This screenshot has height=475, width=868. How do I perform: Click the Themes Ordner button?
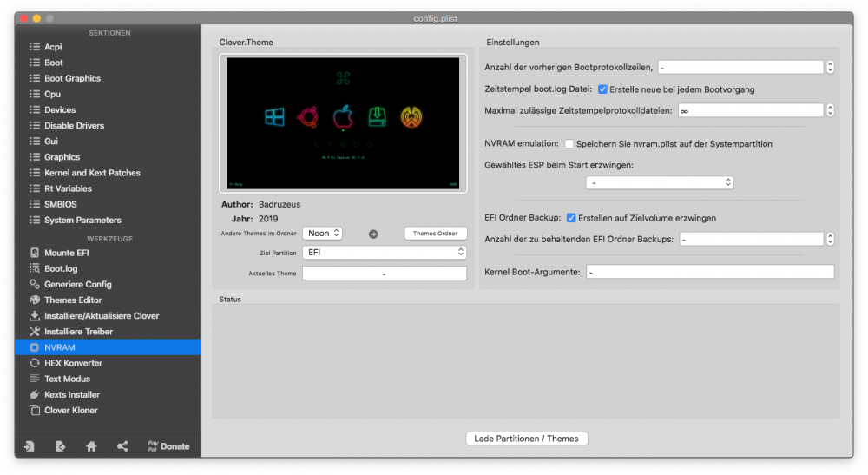[435, 234]
